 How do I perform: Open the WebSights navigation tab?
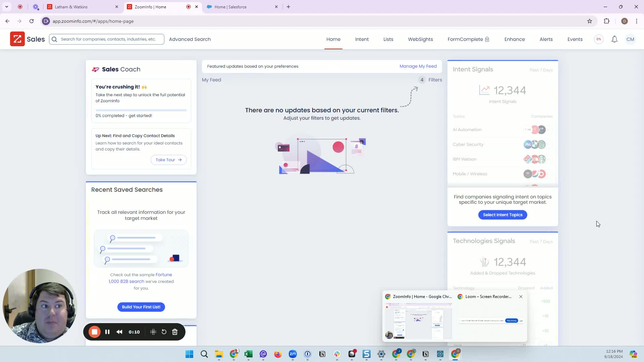point(420,39)
